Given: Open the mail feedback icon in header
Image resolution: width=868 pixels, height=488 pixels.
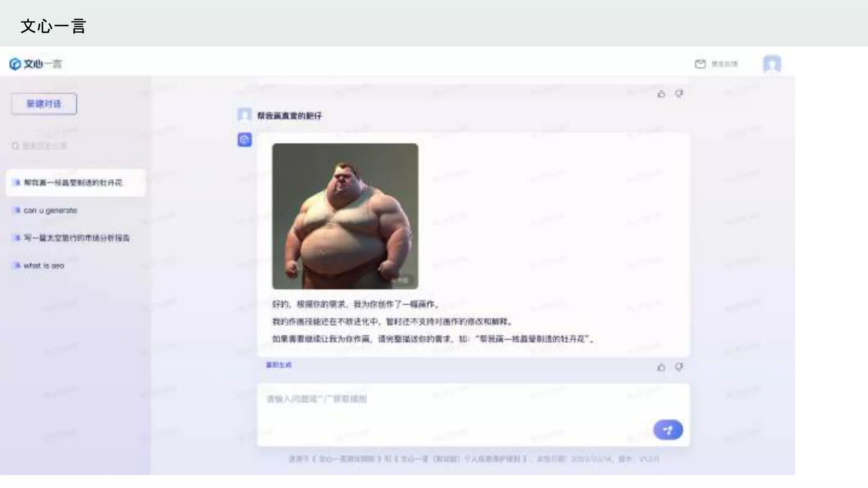Looking at the screenshot, I should (700, 64).
